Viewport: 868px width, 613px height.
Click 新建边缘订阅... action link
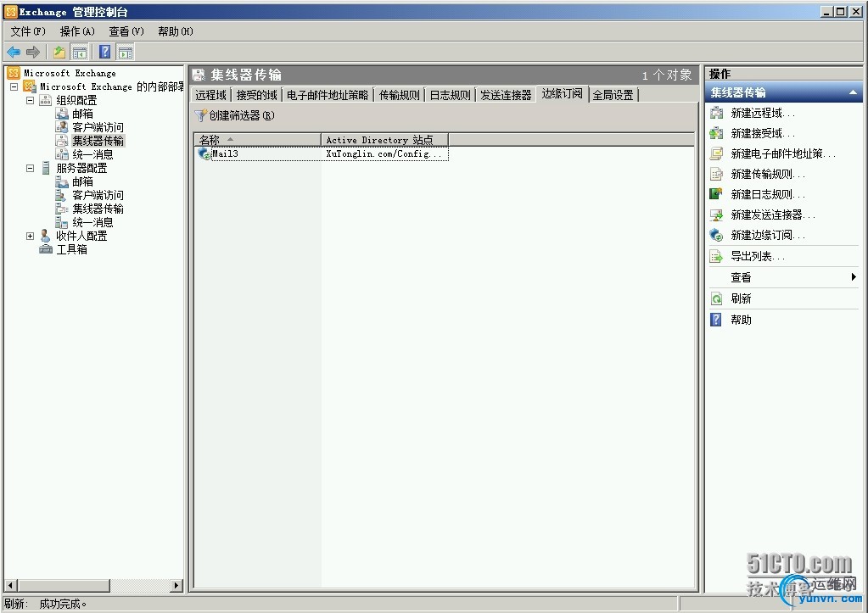point(768,235)
